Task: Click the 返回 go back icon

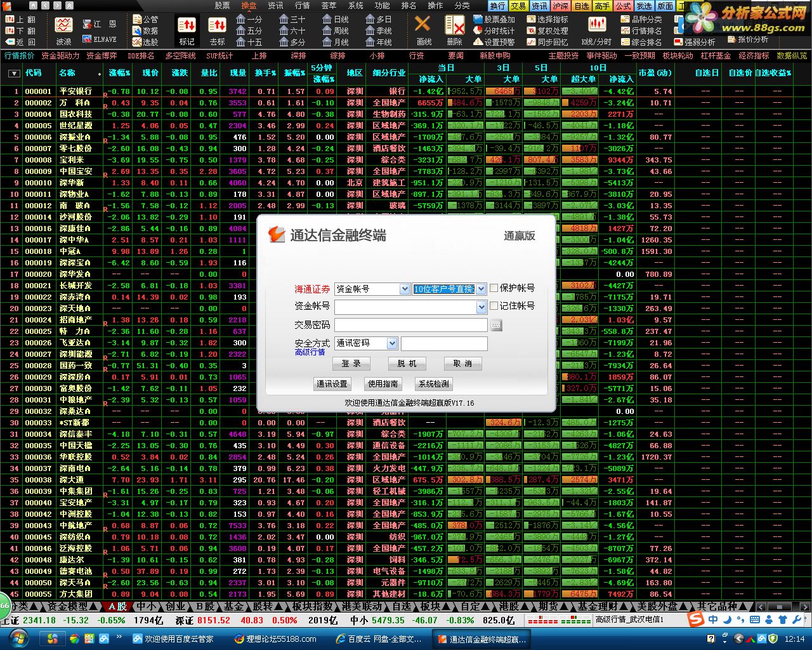Action: (x=20, y=42)
